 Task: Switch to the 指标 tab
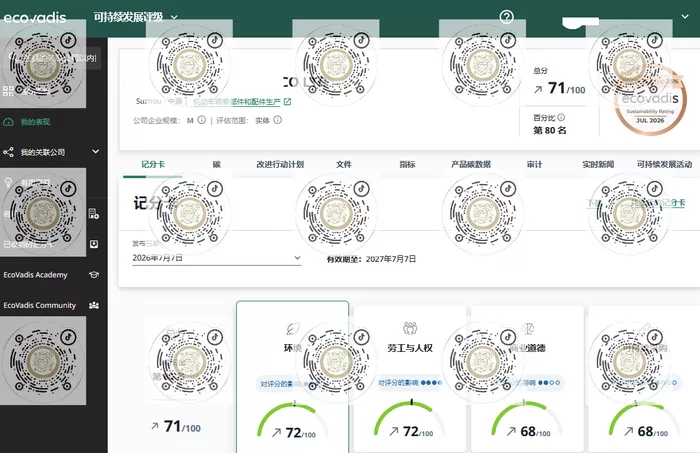[x=407, y=164]
